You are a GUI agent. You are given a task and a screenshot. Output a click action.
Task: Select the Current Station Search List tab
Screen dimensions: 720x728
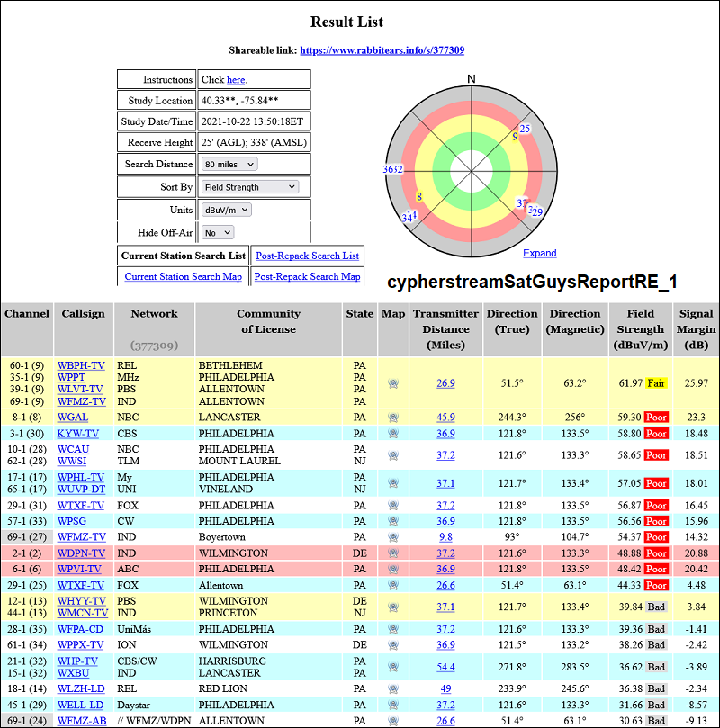(x=184, y=256)
